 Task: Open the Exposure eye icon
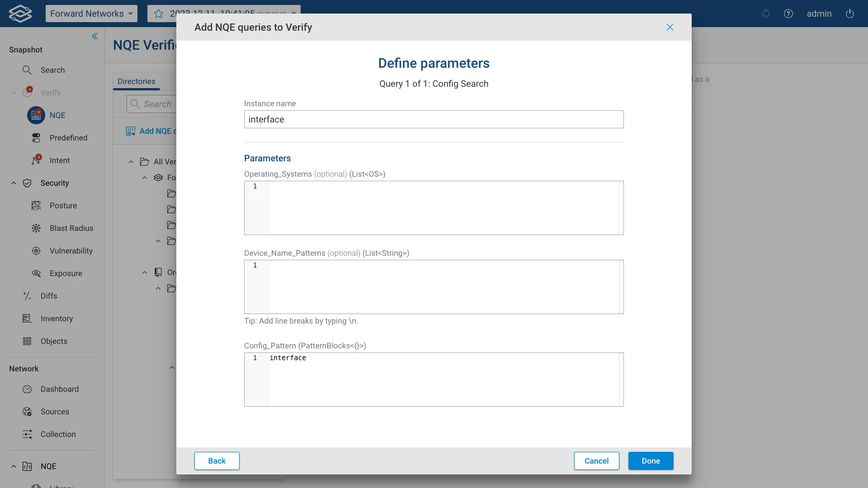coord(36,273)
